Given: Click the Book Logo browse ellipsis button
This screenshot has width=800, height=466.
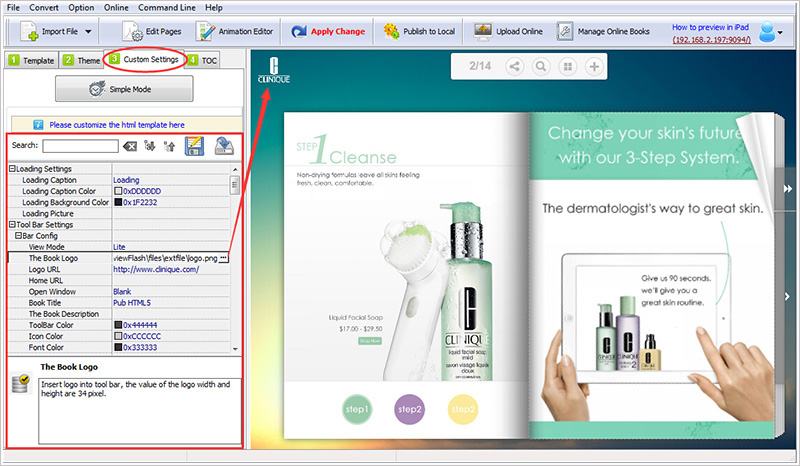Looking at the screenshot, I should point(223,258).
